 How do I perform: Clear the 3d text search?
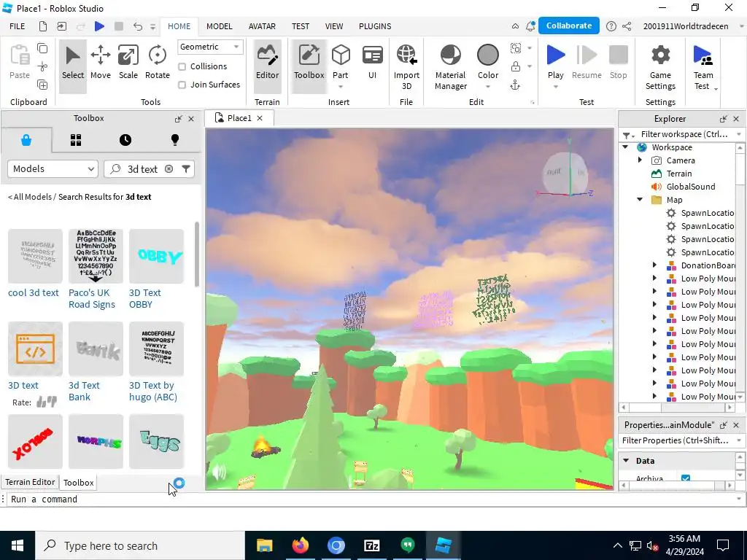click(169, 169)
